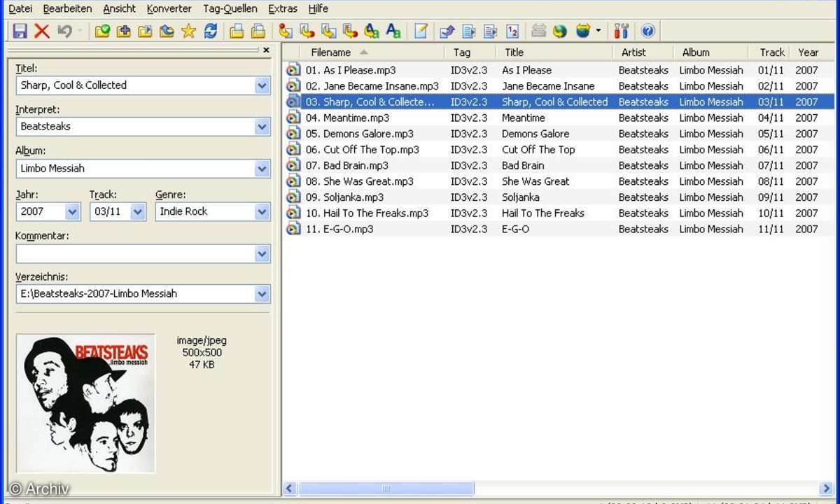Open the Konverter menu
The image size is (840, 504).
click(x=169, y=9)
